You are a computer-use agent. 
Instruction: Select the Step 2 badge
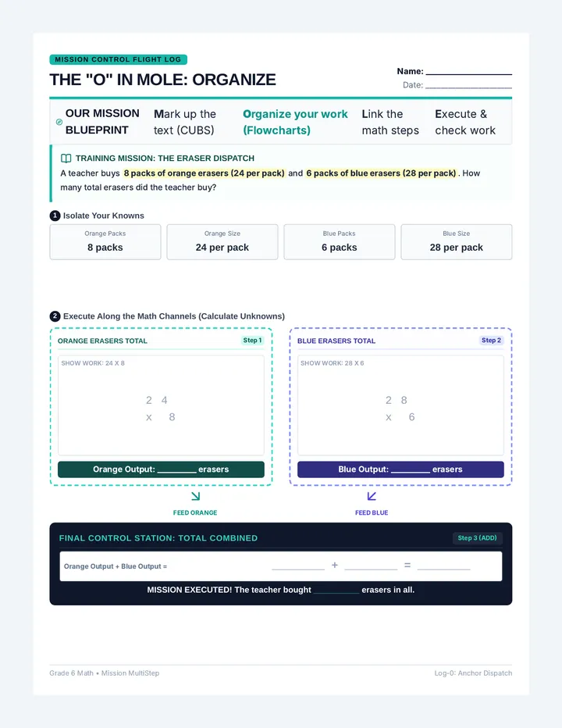tap(491, 341)
